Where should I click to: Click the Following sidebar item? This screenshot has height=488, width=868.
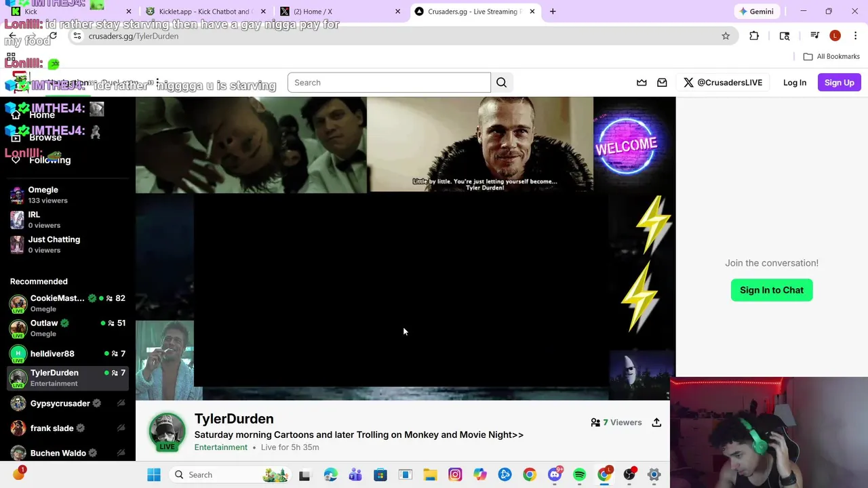(50, 160)
